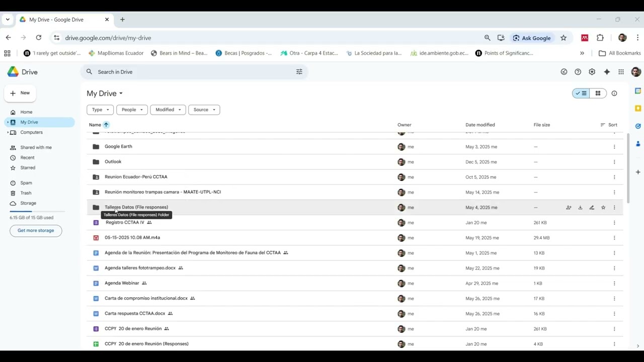The image size is (644, 362).
Task: Open All Bookmarks folder
Action: [619, 53]
